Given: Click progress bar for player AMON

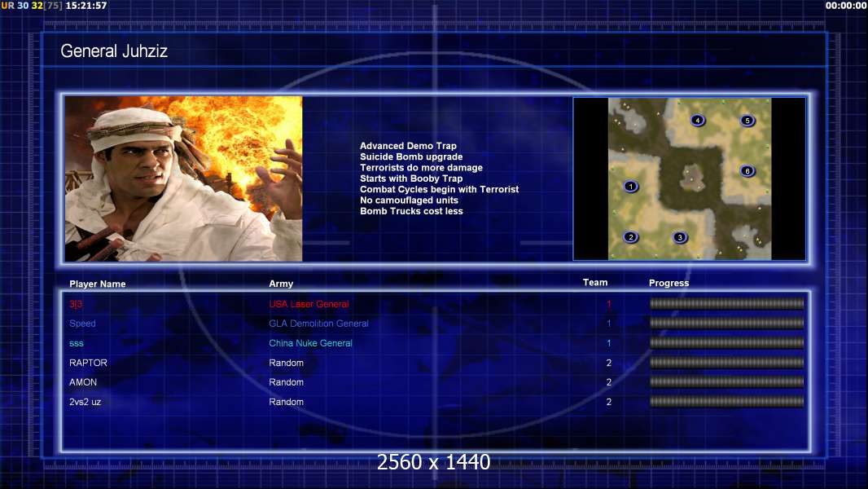Looking at the screenshot, I should 726,382.
